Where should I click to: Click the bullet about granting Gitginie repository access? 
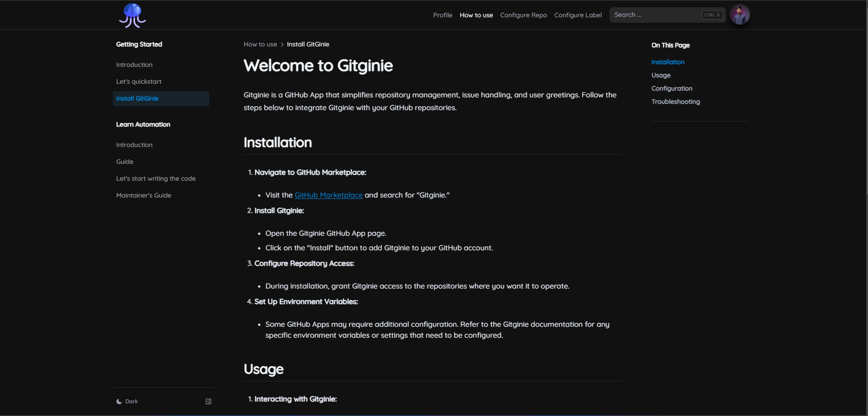[x=417, y=286]
